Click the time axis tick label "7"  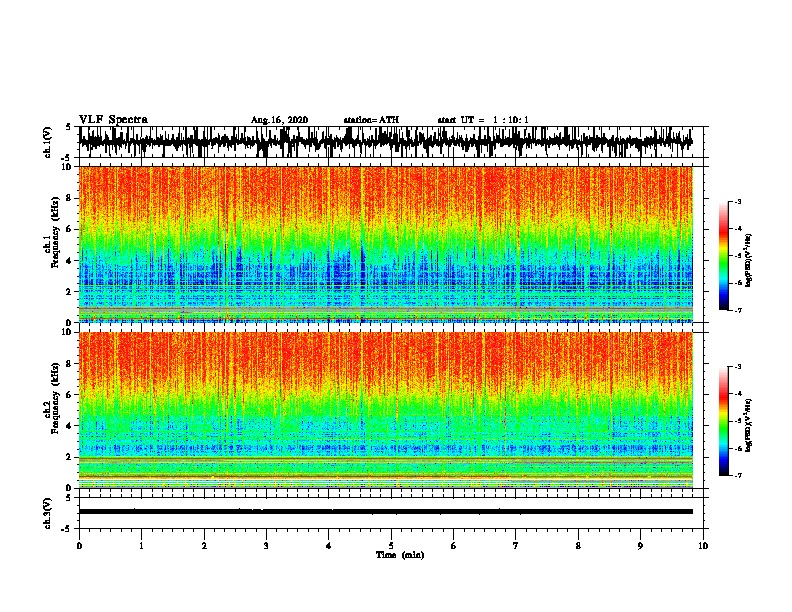click(x=516, y=546)
